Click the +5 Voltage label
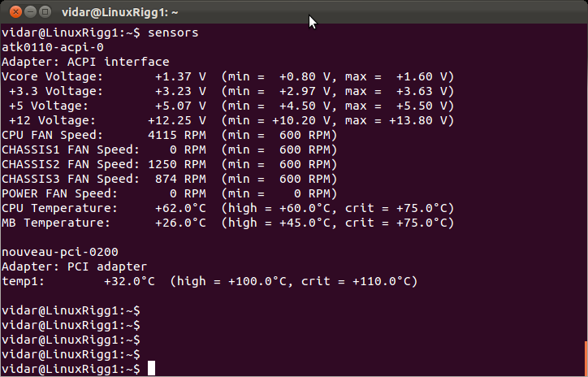 (49, 106)
